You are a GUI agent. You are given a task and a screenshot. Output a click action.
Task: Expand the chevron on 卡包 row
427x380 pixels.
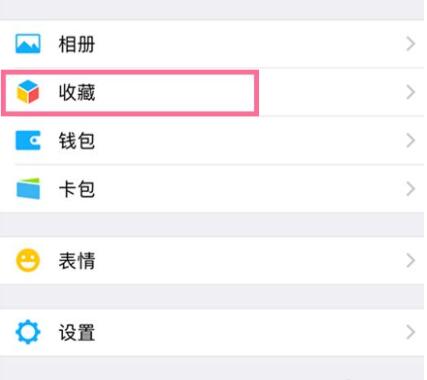click(411, 189)
